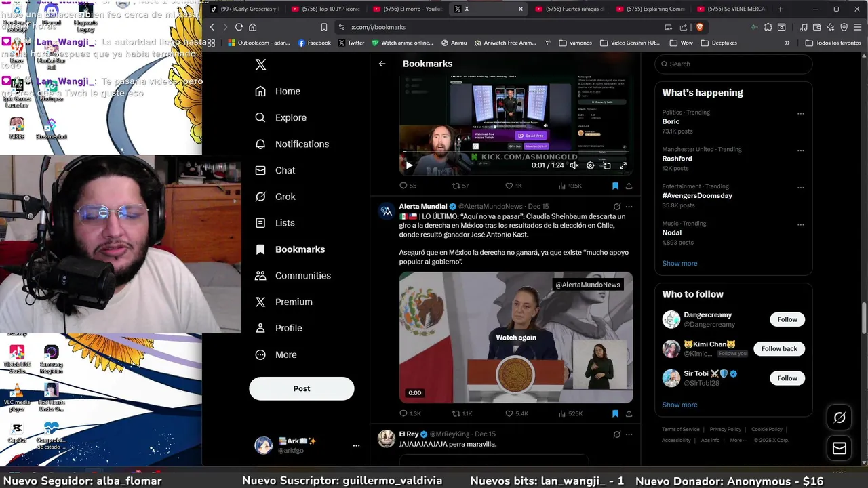Click the Brave shields icon
868x488 pixels.
coord(699,27)
